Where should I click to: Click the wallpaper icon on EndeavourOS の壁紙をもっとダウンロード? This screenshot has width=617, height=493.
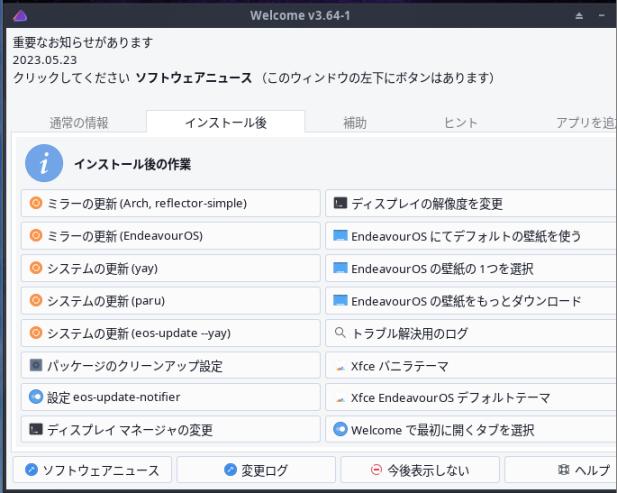[340, 300]
